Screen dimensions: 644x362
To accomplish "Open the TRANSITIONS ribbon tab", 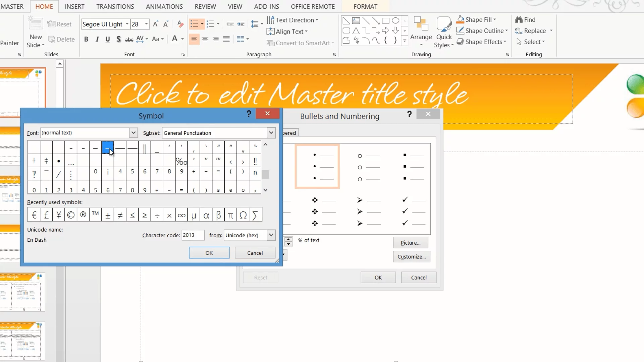I will 115,6.
